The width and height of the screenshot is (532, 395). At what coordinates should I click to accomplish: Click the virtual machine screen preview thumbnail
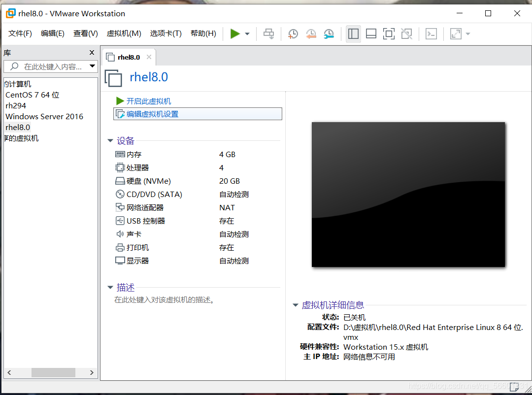click(408, 195)
